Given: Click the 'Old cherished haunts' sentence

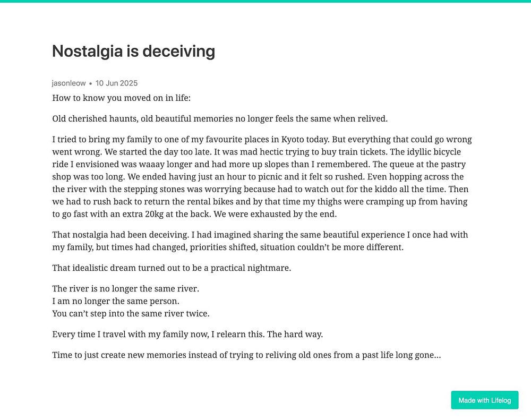Looking at the screenshot, I should click(x=220, y=118).
